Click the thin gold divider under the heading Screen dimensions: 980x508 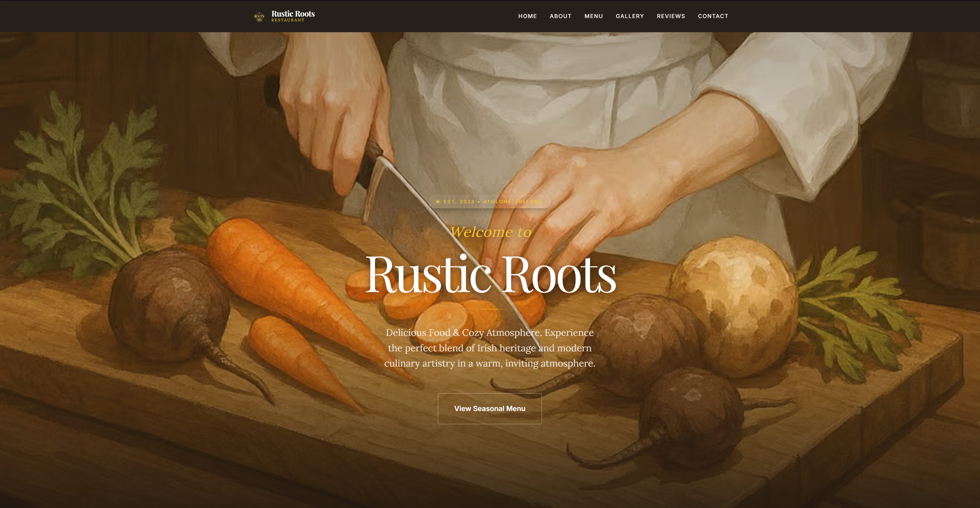coord(490,309)
